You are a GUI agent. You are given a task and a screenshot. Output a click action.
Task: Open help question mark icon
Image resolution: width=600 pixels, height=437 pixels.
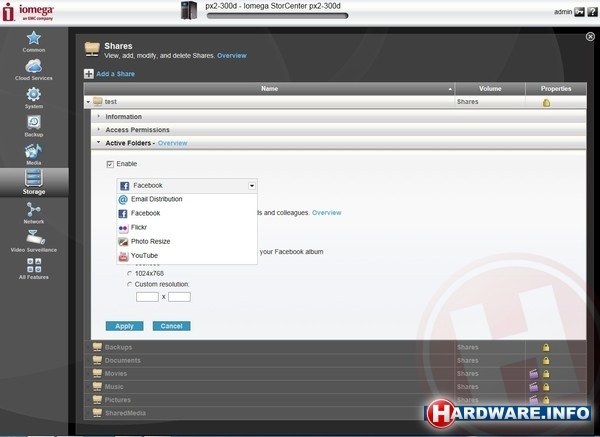pyautogui.click(x=592, y=12)
